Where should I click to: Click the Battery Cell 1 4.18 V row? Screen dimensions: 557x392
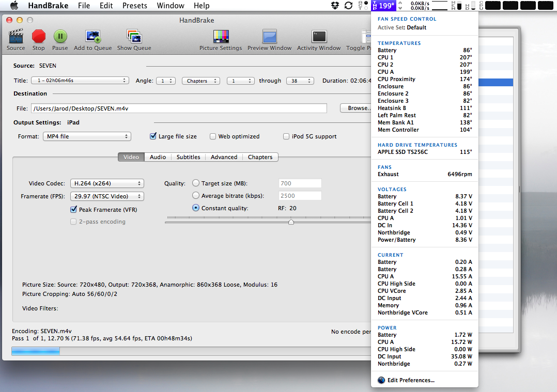click(425, 203)
